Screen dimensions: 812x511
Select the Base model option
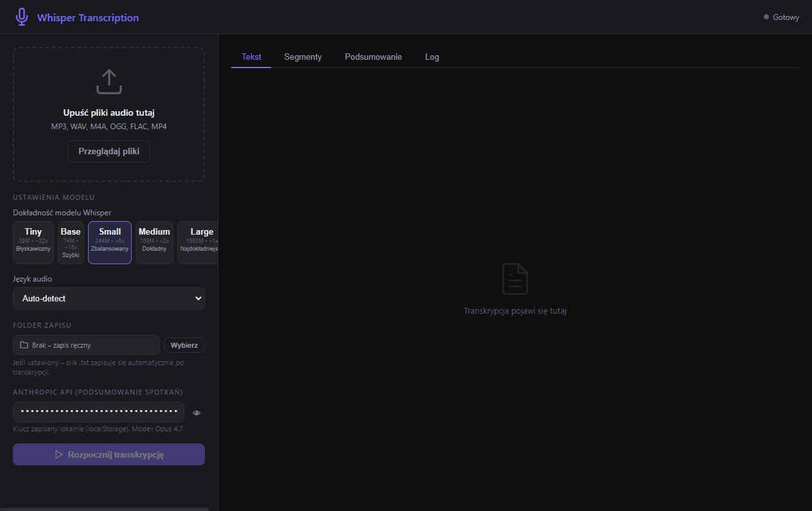point(71,243)
